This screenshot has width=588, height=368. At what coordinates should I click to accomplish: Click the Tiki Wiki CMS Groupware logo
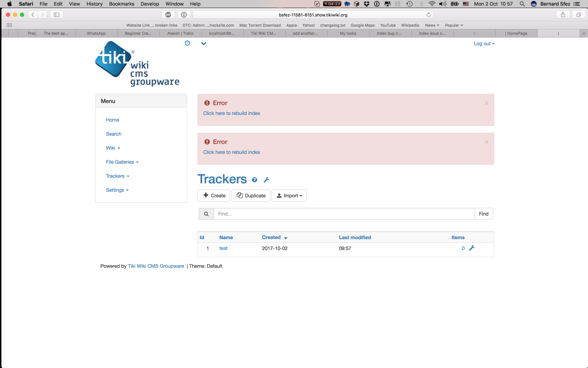tap(137, 63)
